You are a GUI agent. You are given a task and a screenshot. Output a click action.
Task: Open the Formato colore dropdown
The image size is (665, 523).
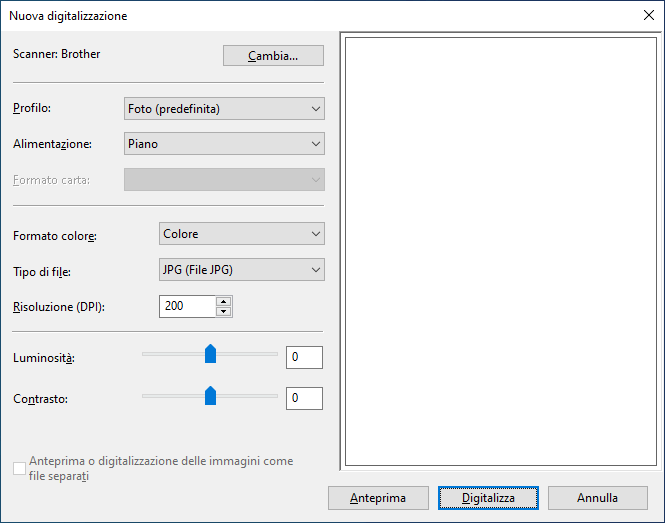pyautogui.click(x=242, y=234)
